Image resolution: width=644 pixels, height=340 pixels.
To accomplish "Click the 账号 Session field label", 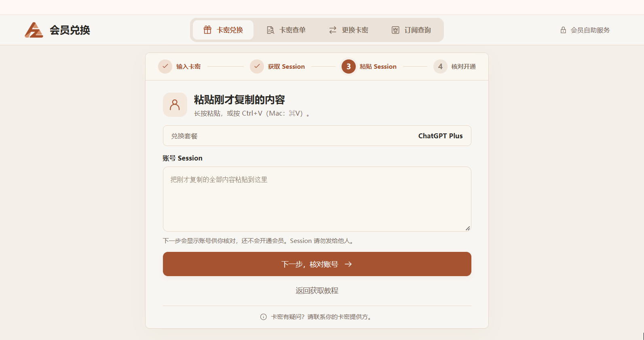I will pyautogui.click(x=183, y=158).
